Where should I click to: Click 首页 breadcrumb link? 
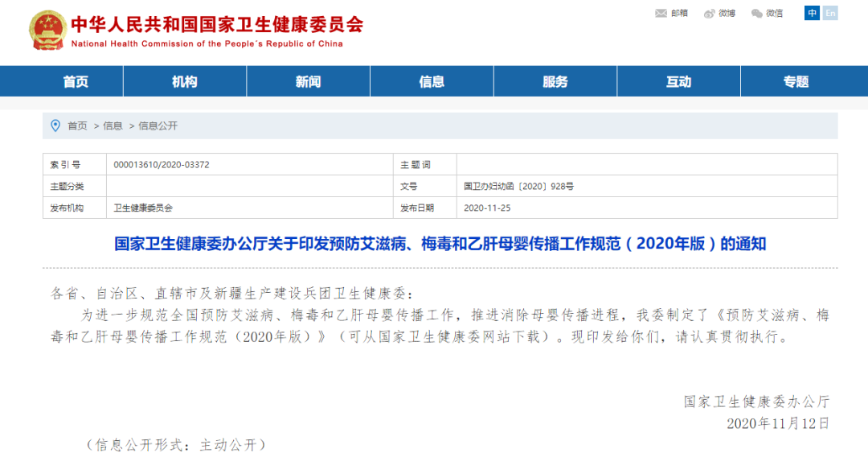77,126
